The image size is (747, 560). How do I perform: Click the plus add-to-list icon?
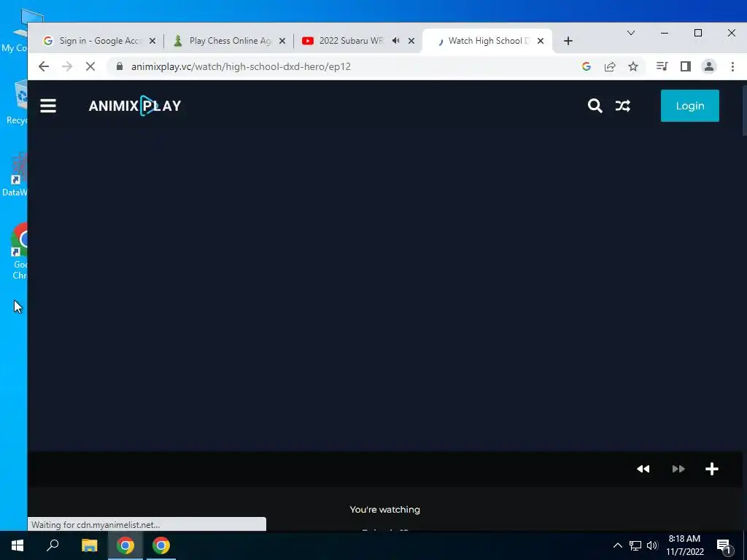(712, 469)
